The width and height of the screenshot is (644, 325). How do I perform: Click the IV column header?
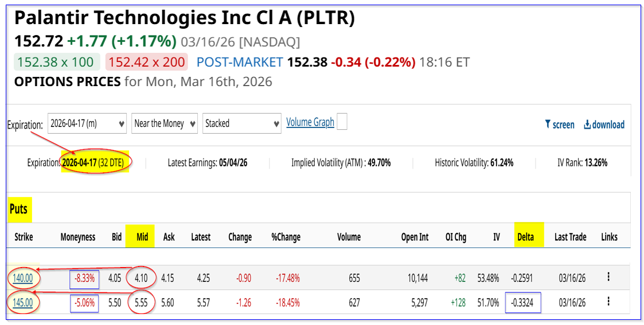click(x=497, y=237)
